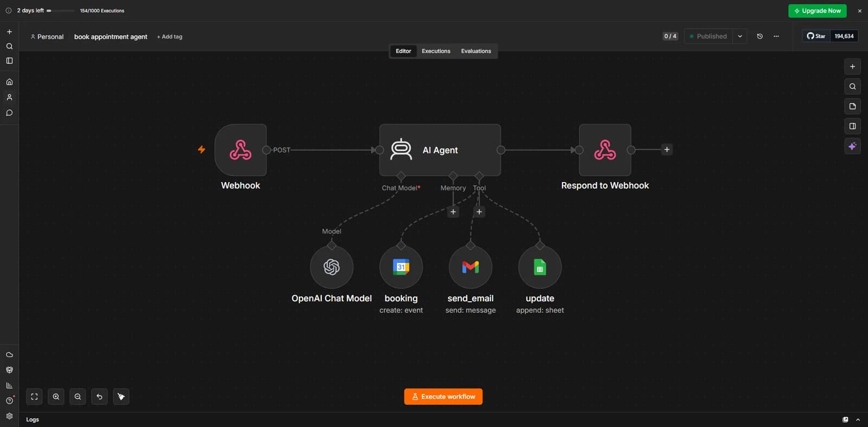The height and width of the screenshot is (427, 868).
Task: Open Settings gear in sidebar
Action: click(x=9, y=416)
